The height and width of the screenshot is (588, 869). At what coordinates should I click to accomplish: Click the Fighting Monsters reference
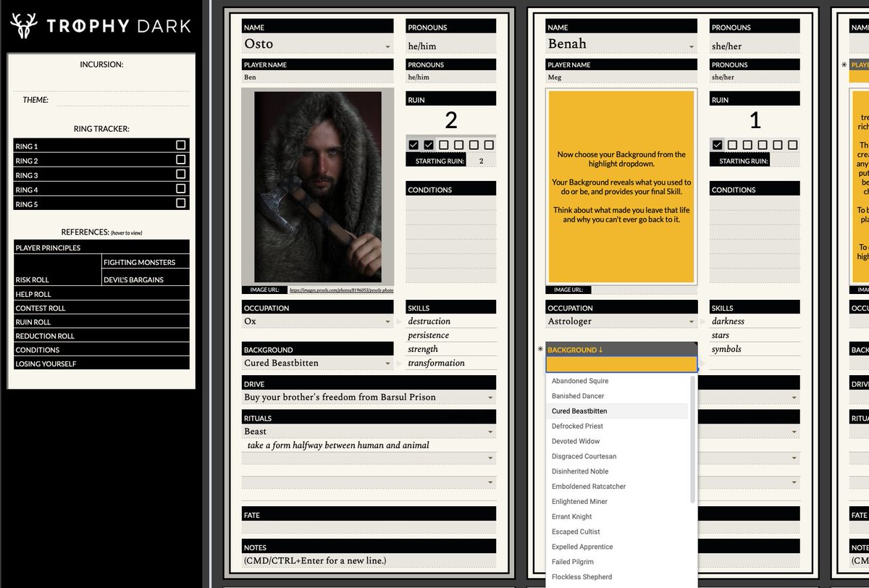146,262
